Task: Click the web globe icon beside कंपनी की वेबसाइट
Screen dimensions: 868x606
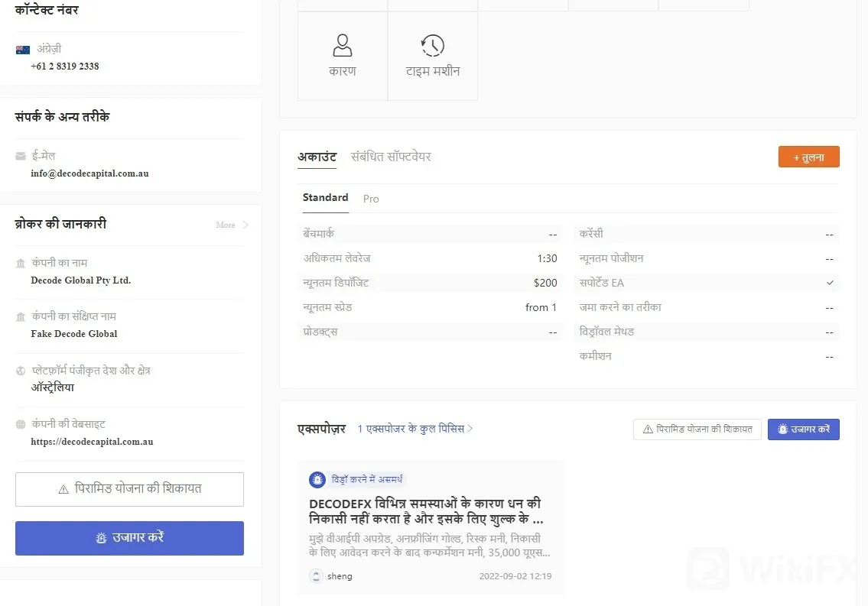Action: point(21,424)
